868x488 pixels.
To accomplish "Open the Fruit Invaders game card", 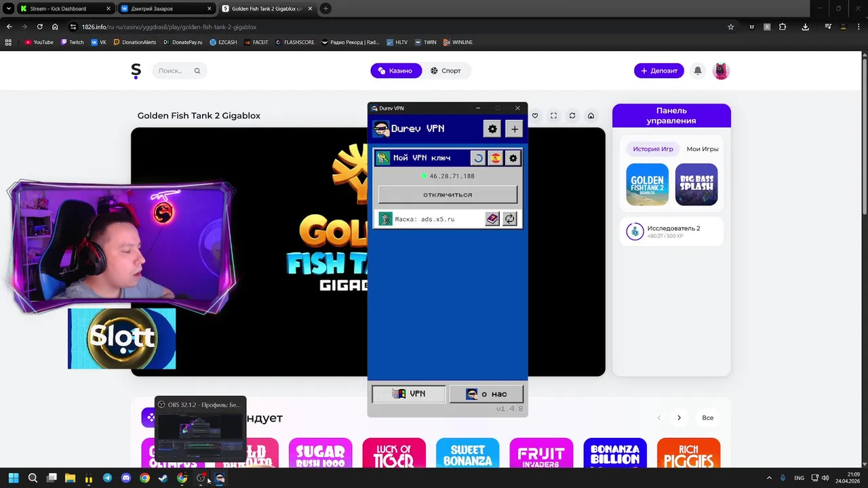I will click(541, 453).
